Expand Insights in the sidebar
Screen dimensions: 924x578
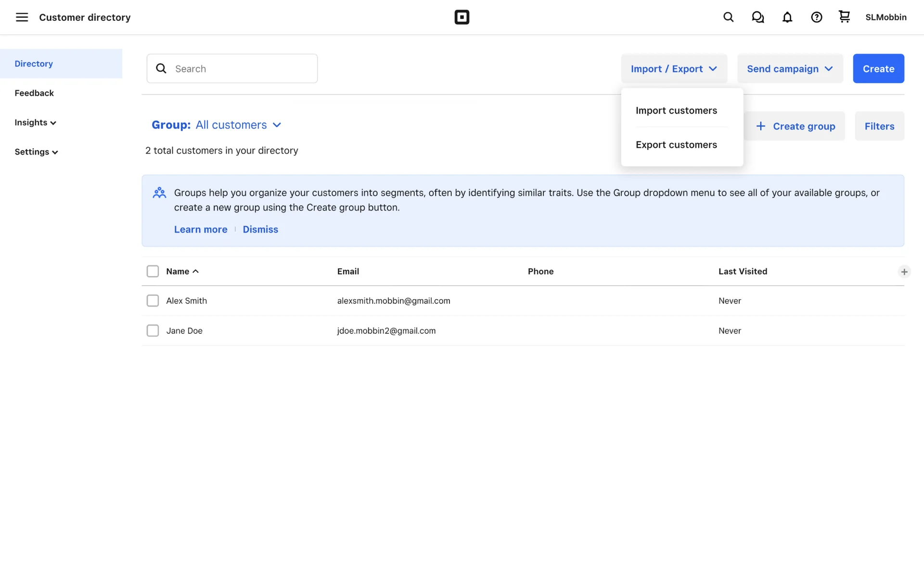(35, 122)
